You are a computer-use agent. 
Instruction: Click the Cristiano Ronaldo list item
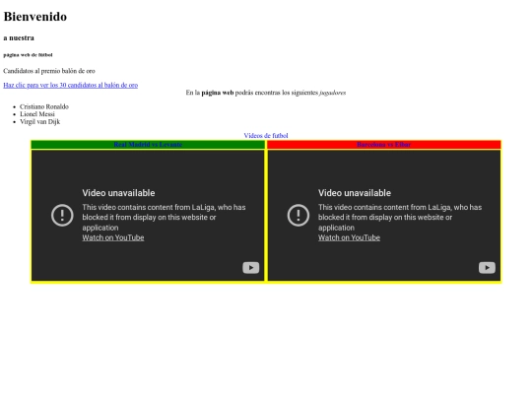(x=44, y=106)
